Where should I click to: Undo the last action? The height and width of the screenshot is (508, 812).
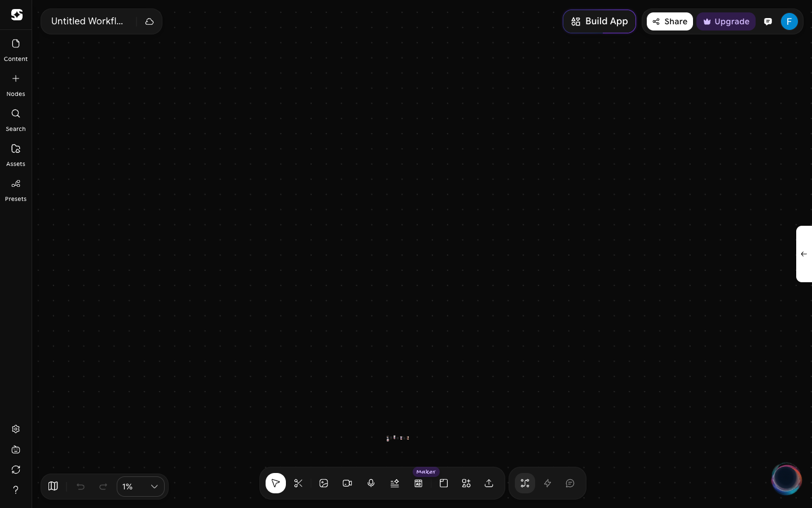[81, 487]
